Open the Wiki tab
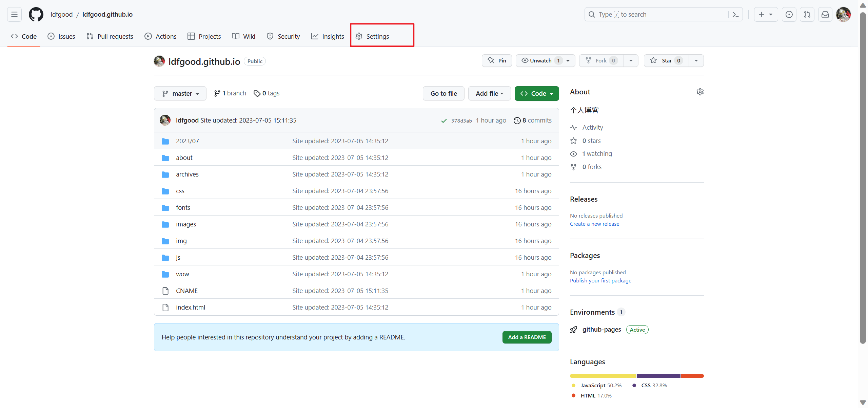Viewport: 868px width, 408px height. coord(243,36)
